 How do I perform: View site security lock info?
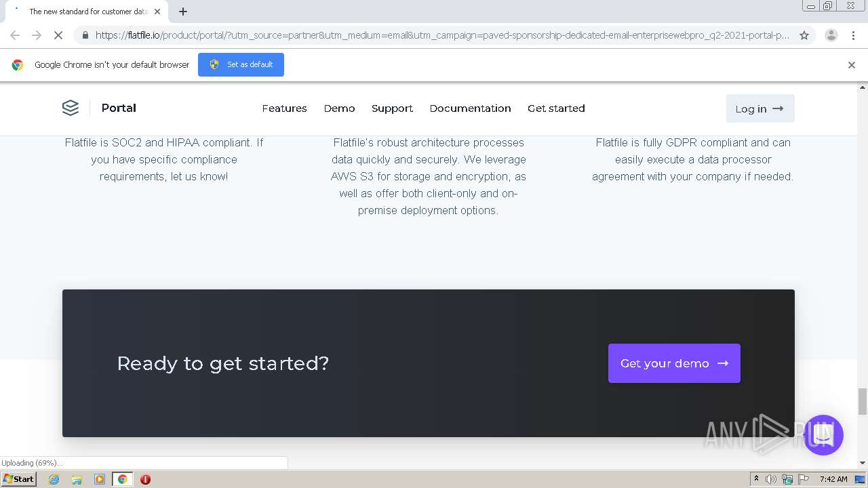pos(85,35)
